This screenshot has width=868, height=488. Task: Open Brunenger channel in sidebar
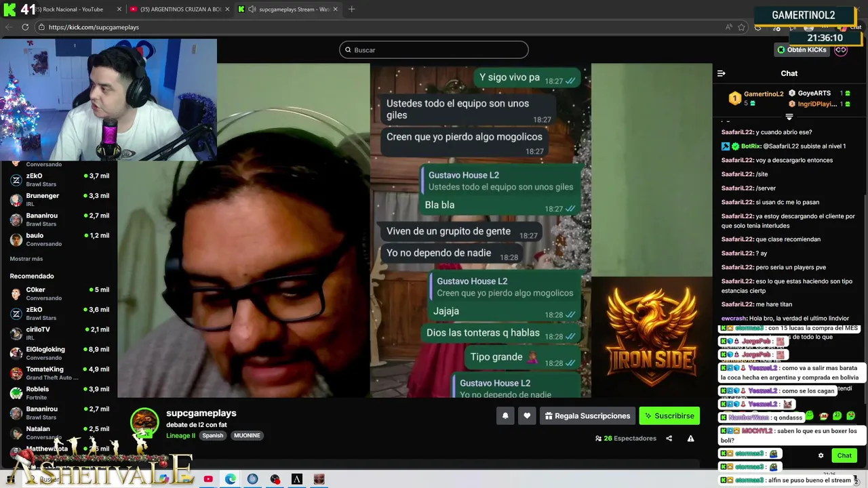(x=59, y=199)
